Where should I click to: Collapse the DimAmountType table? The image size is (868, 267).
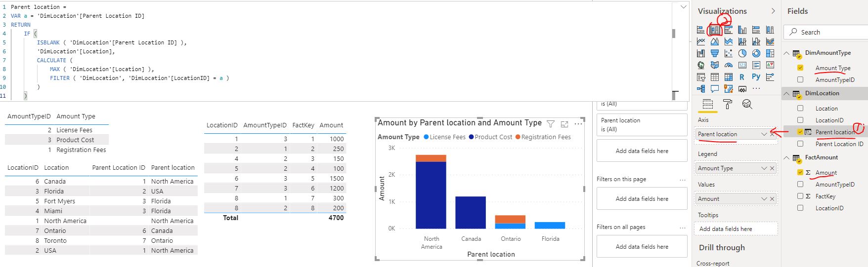[787, 53]
